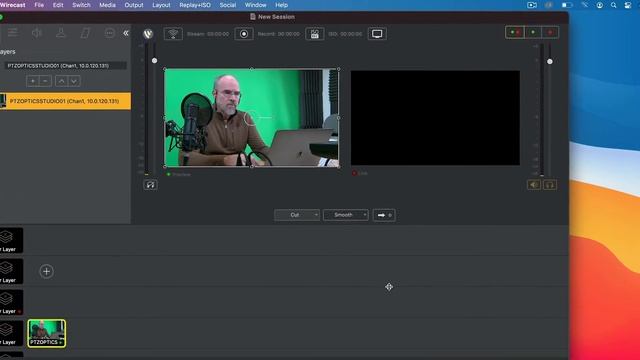Viewport: 640px width, 360px height.
Task: Open the more options ellipsis tab
Action: [x=109, y=33]
